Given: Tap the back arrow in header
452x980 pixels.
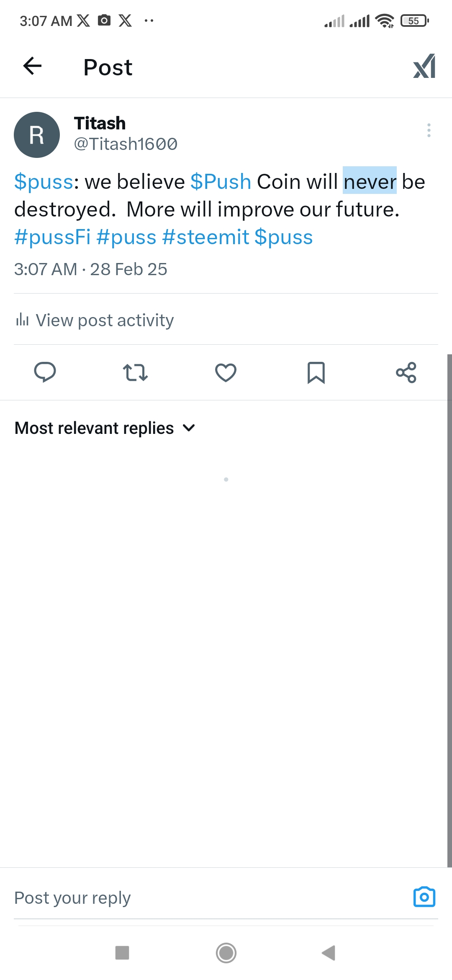Looking at the screenshot, I should click(32, 66).
